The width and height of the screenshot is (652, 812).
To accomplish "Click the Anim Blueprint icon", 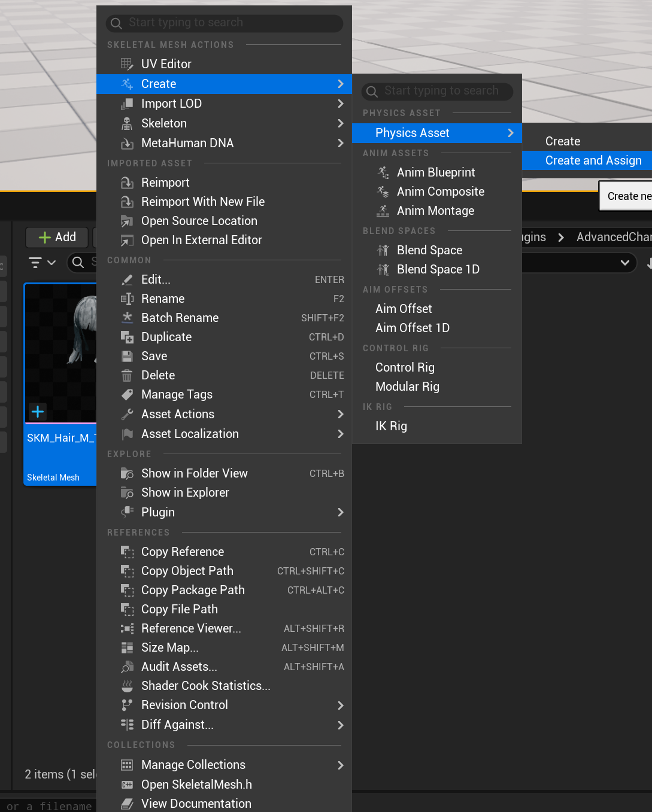I will [383, 172].
